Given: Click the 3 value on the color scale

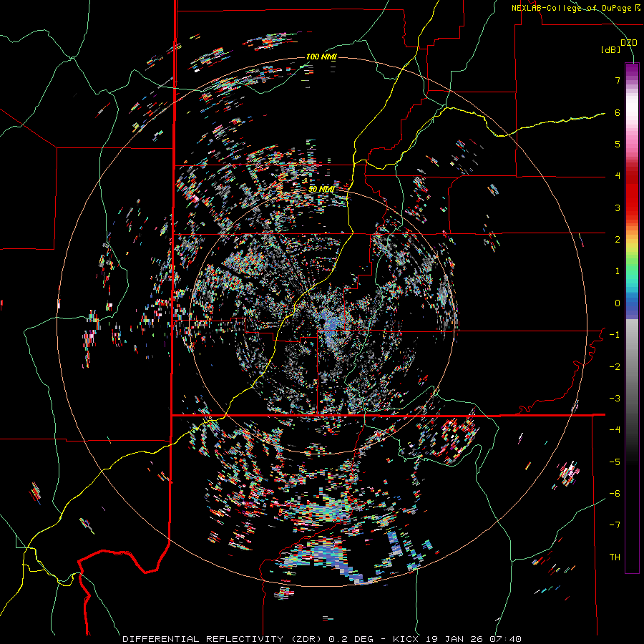Looking at the screenshot, I should coord(618,208).
